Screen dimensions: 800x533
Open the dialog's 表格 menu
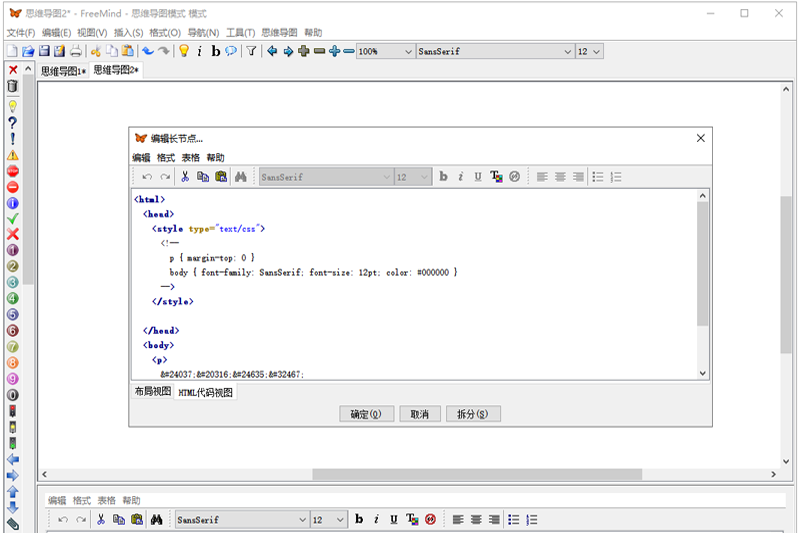tap(191, 158)
